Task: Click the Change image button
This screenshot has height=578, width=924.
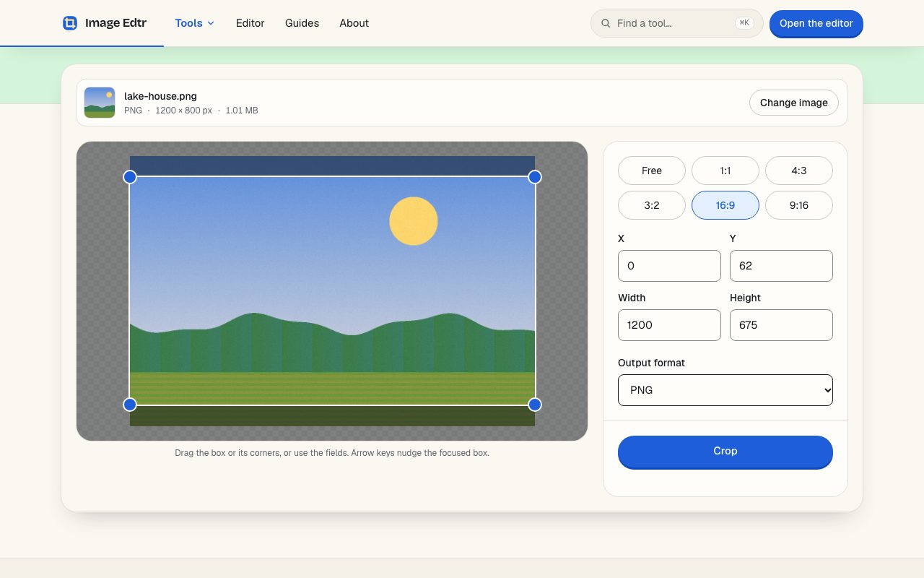Action: coord(794,103)
